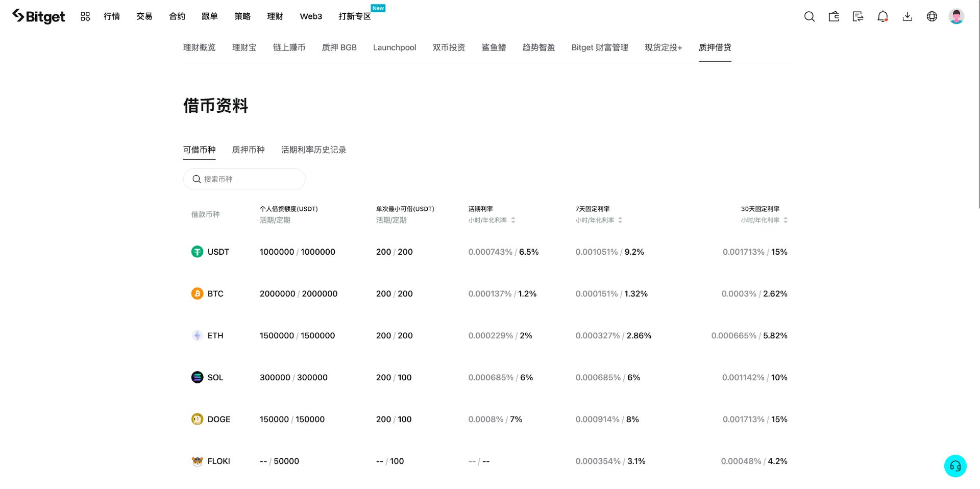
Task: Click the FLOKI coin name
Action: click(219, 461)
